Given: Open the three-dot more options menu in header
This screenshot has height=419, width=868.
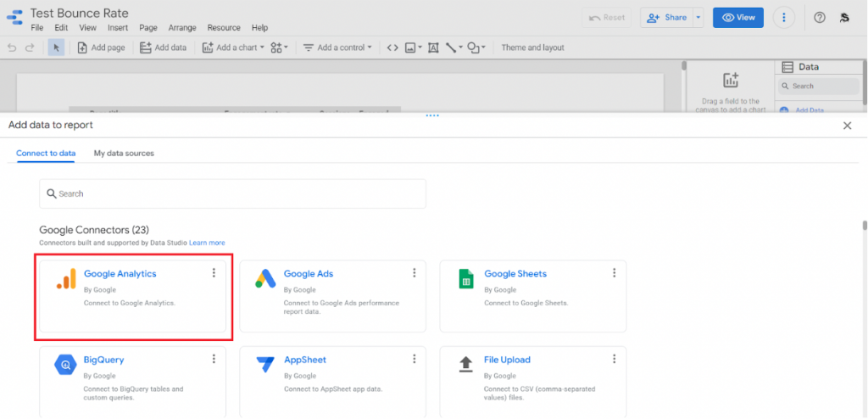Looking at the screenshot, I should (783, 18).
